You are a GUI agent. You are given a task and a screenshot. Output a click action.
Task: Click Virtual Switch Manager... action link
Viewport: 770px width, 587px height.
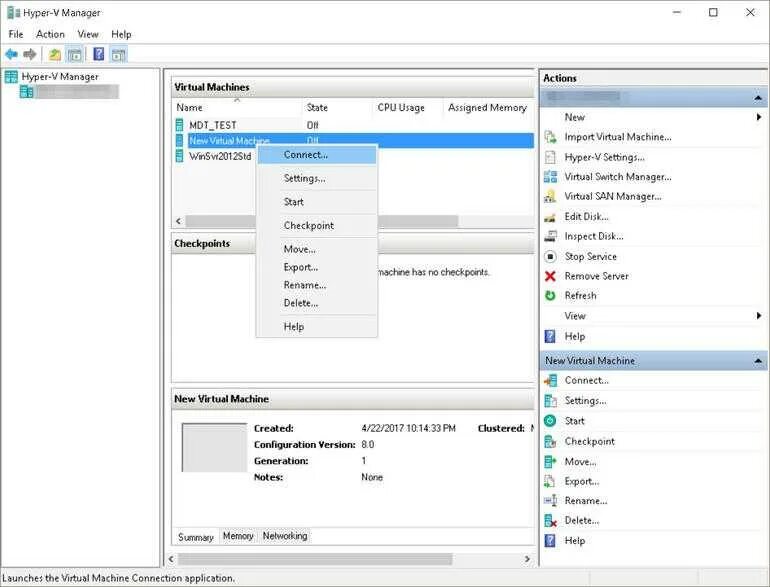(618, 177)
